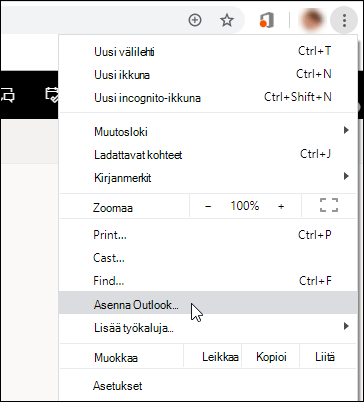The height and width of the screenshot is (402, 364).
Task: Select Uusi välilehti menu item
Action: click(x=208, y=51)
